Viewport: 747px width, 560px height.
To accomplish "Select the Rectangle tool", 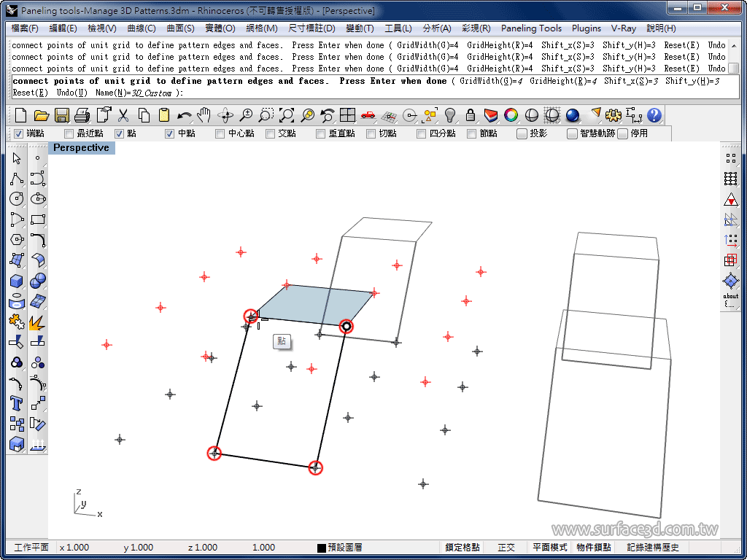I will pyautogui.click(x=38, y=219).
